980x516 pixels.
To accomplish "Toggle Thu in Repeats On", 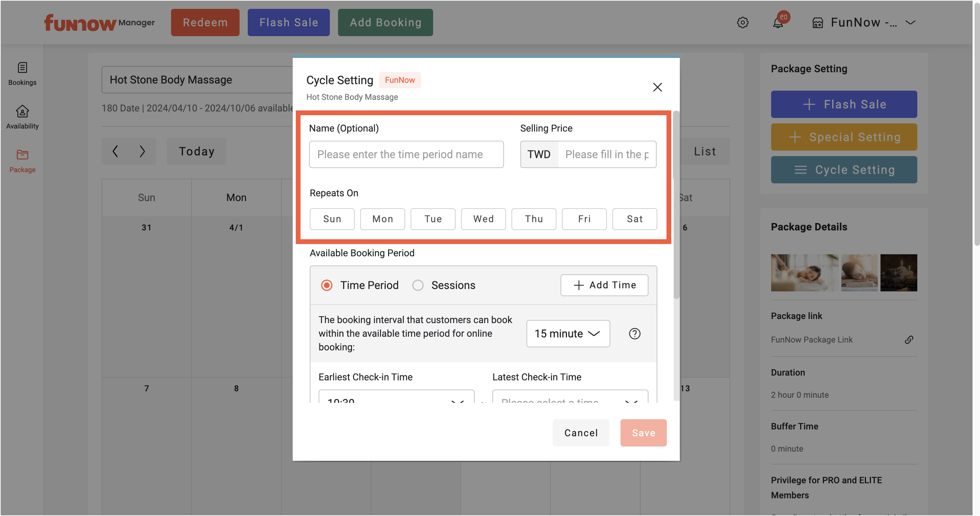I will (533, 219).
